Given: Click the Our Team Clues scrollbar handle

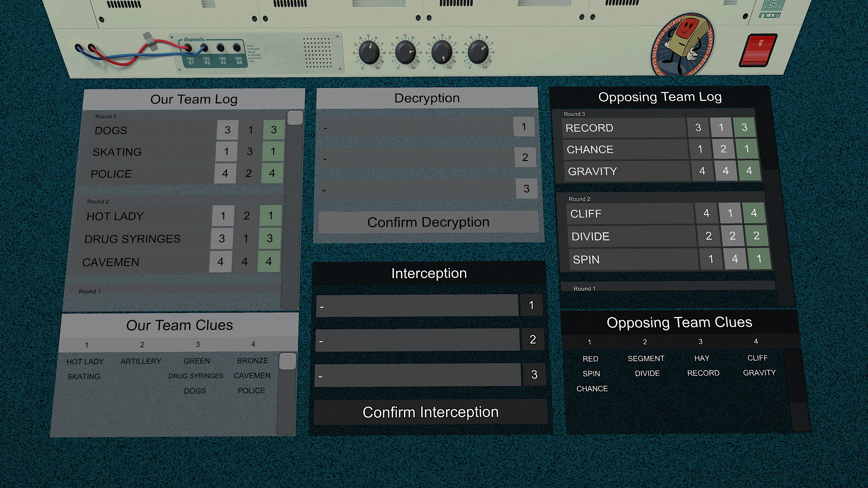Looking at the screenshot, I should pos(288,361).
